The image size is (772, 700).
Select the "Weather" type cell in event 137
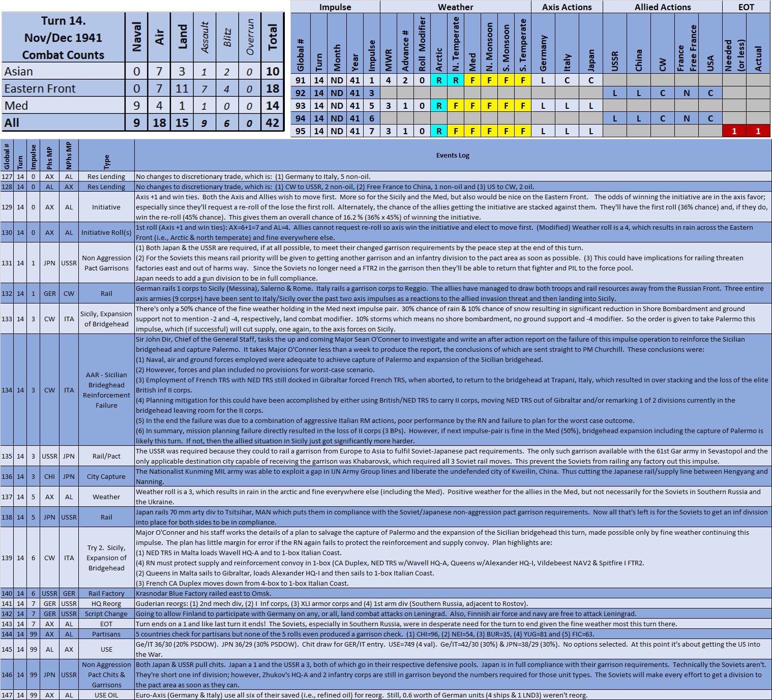click(x=106, y=497)
